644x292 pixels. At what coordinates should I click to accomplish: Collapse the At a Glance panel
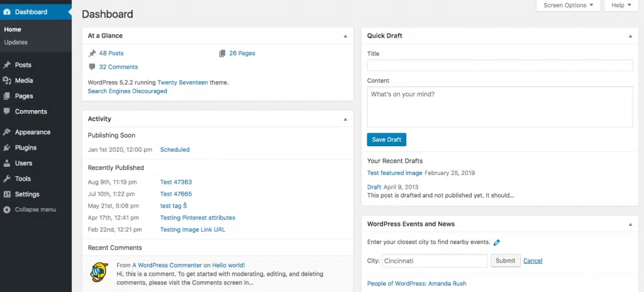pyautogui.click(x=345, y=36)
